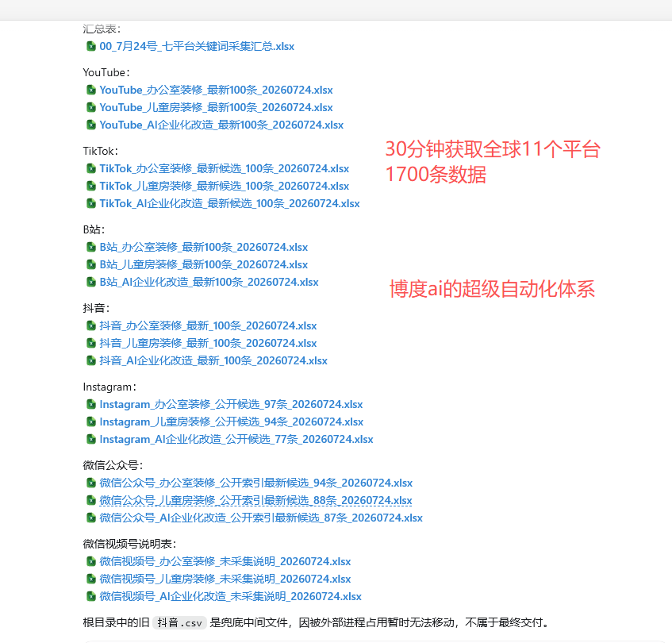Click the YouTube: section heading
The image size is (672, 643).
(106, 72)
